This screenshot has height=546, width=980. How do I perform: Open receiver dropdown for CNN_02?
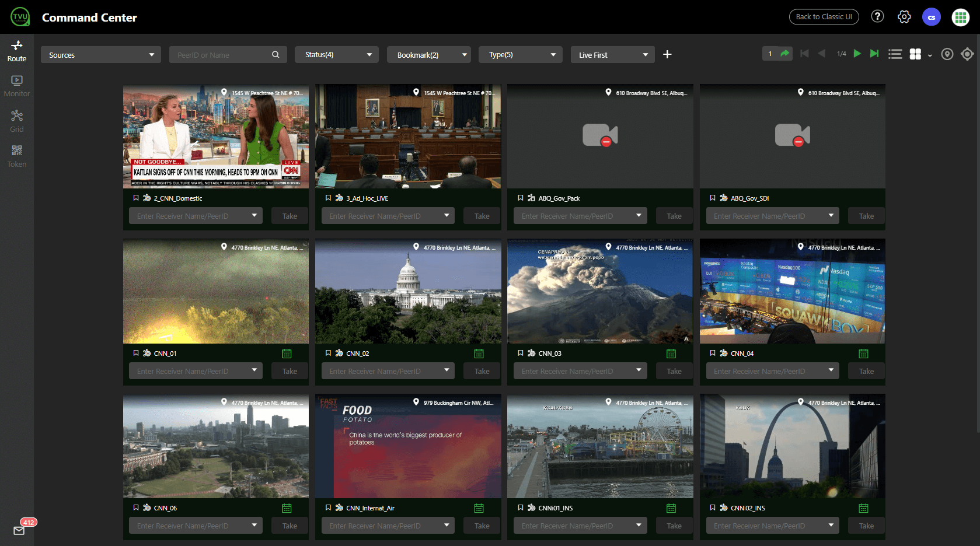coord(388,371)
